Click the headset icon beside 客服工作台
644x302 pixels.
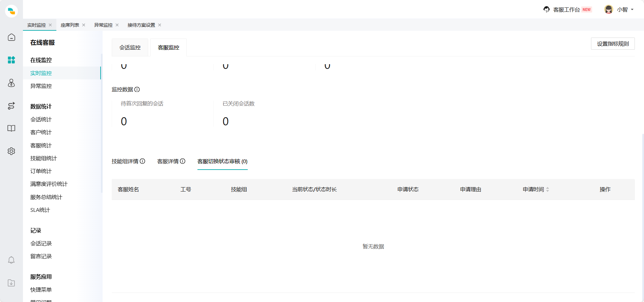click(x=546, y=9)
